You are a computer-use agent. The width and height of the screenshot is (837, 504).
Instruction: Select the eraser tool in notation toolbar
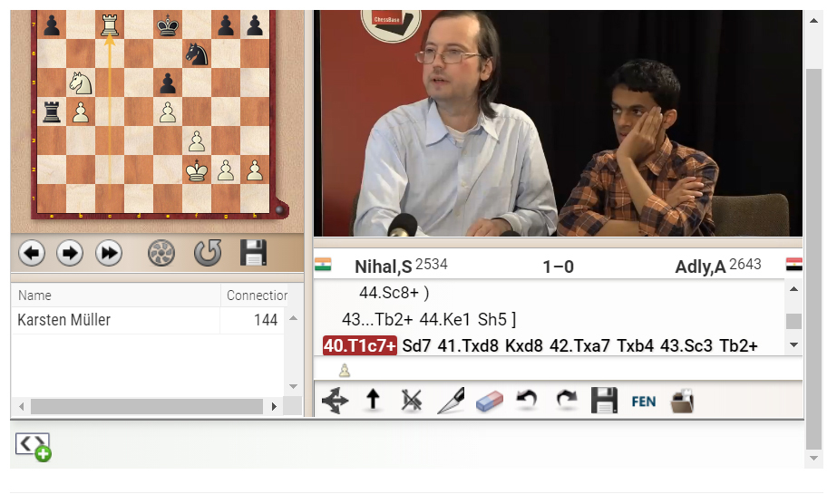pos(490,402)
